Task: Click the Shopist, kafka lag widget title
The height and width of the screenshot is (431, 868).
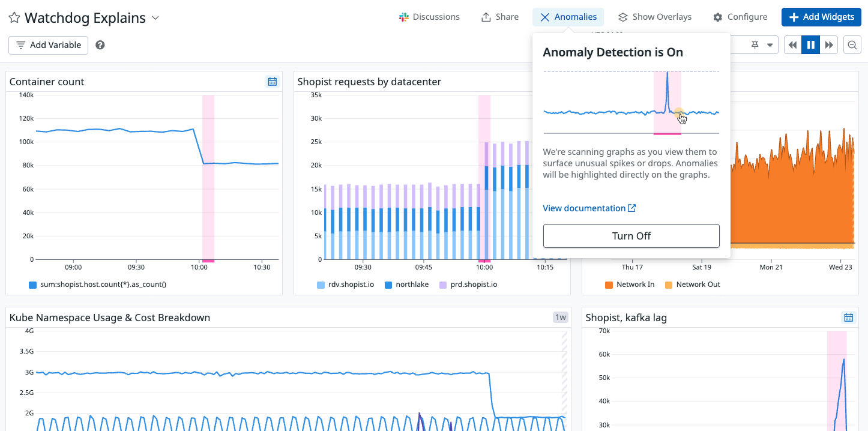Action: tap(626, 318)
